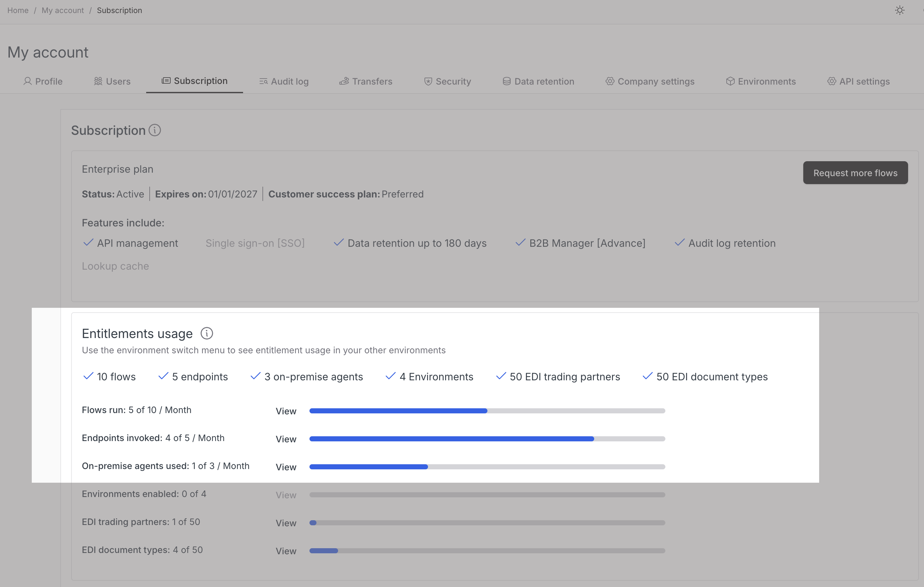View details for Endpoints invoked

(x=286, y=439)
